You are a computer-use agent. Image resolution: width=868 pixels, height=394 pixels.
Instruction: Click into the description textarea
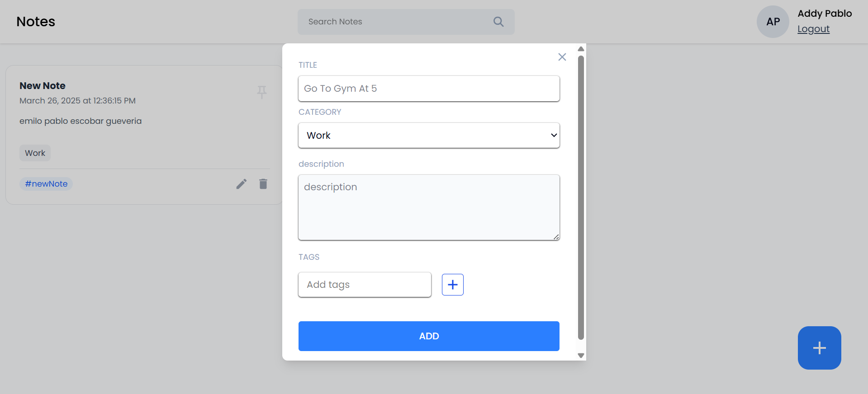(429, 207)
